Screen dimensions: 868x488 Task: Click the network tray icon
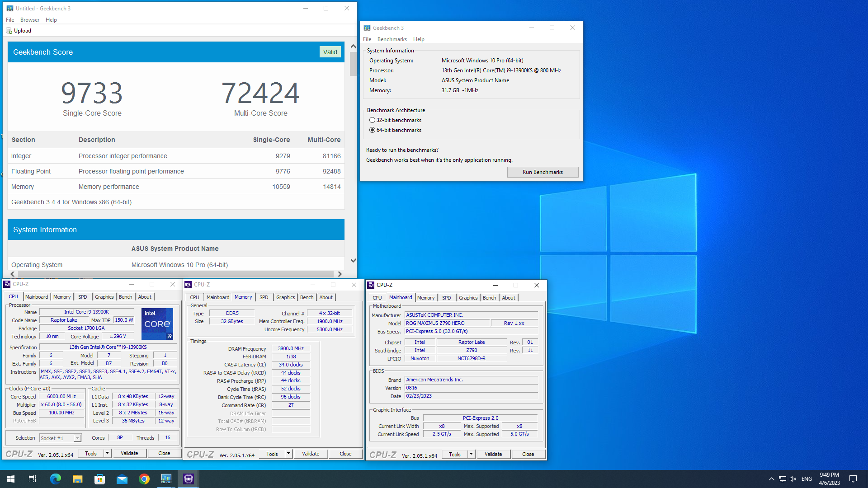pos(782,479)
